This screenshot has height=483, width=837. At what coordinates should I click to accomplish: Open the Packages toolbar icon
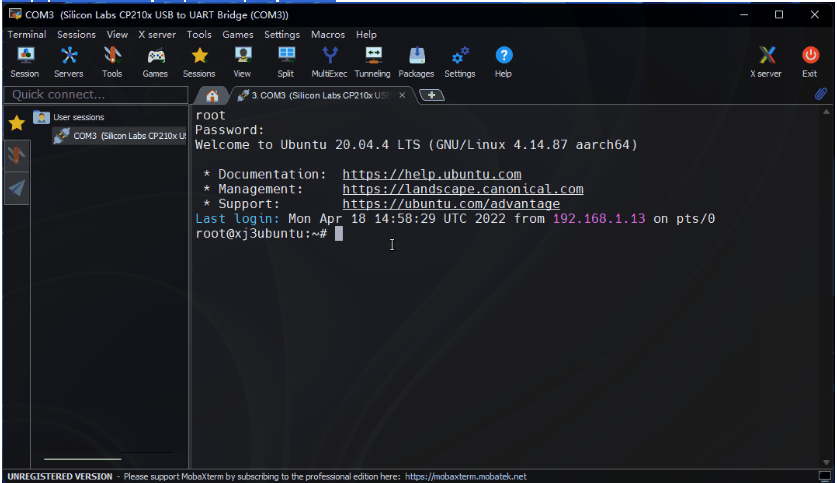416,62
